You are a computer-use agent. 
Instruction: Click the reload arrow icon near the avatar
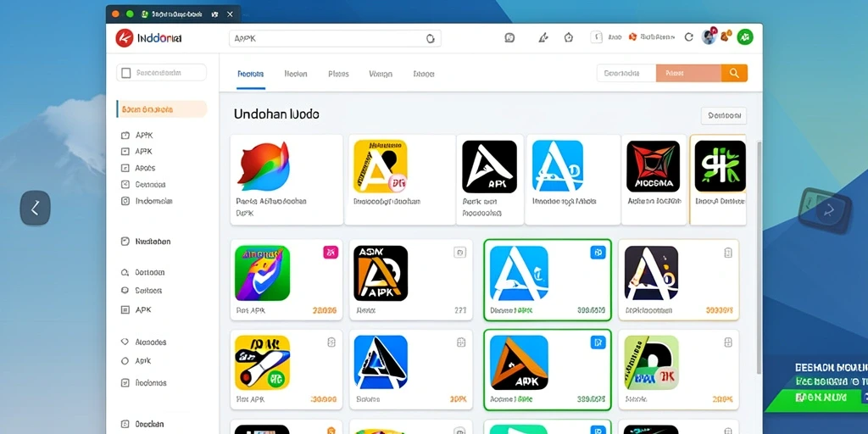[x=688, y=37]
